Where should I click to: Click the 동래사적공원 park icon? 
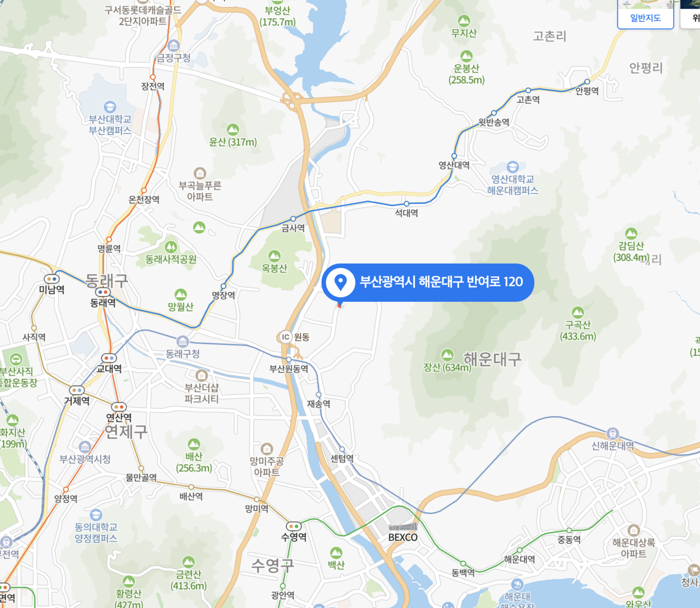click(x=171, y=247)
